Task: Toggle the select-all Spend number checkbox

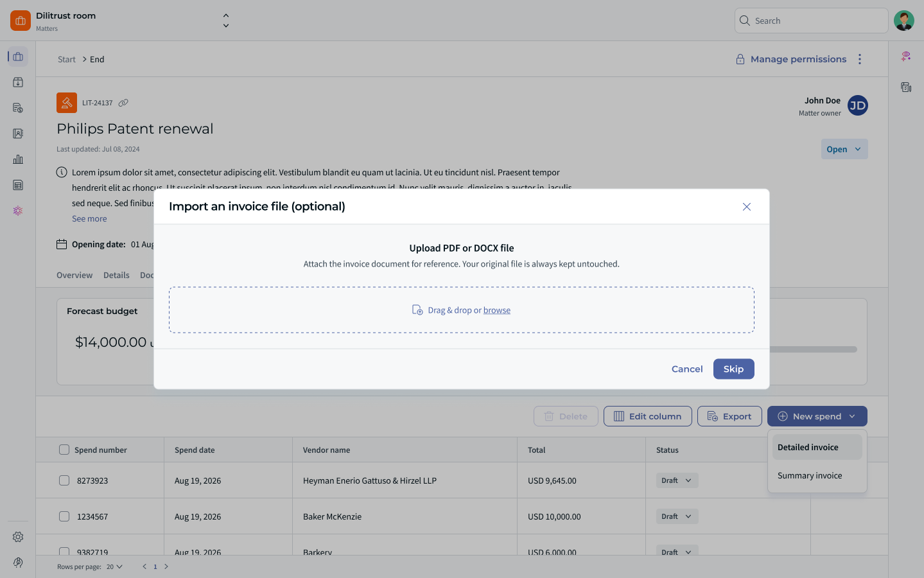Action: coord(64,450)
